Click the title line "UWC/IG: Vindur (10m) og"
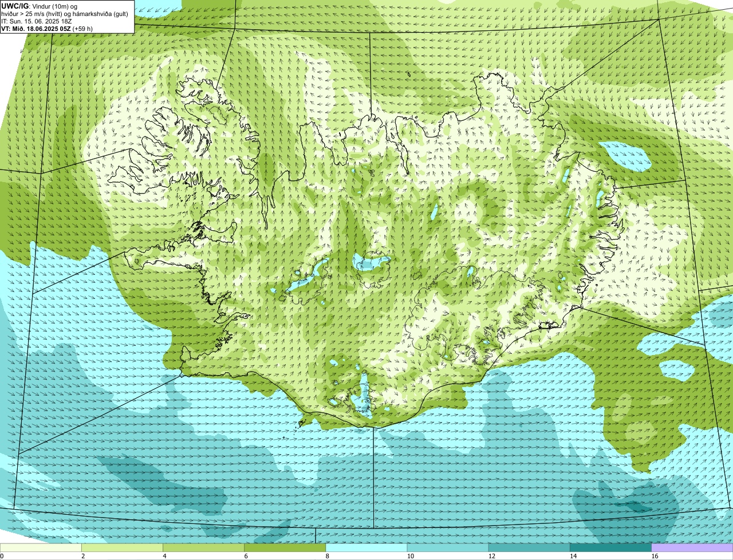 click(39, 6)
